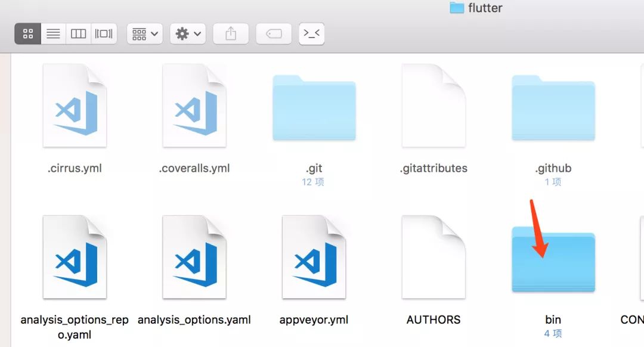Viewport: 644px width, 347px height.
Task: Open the item arrangement dropdown
Action: click(x=145, y=33)
